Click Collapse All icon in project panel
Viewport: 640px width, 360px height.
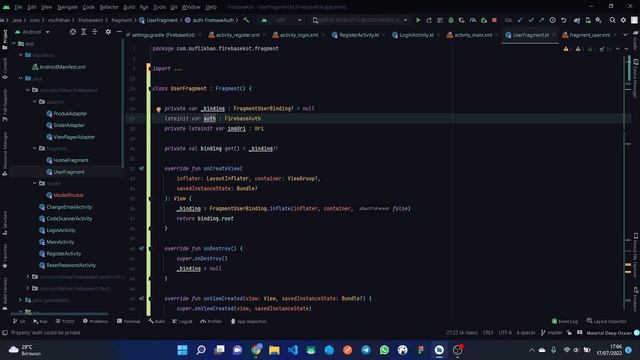[94, 32]
